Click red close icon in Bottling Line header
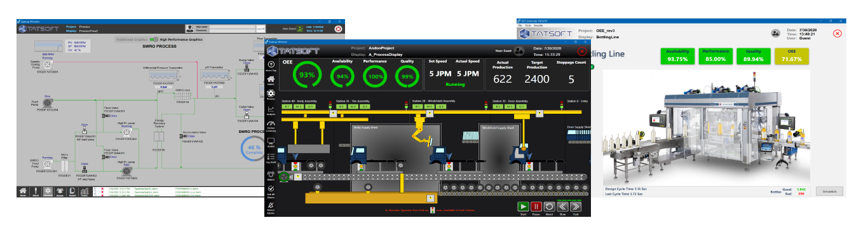The height and width of the screenshot is (234, 868). [837, 33]
